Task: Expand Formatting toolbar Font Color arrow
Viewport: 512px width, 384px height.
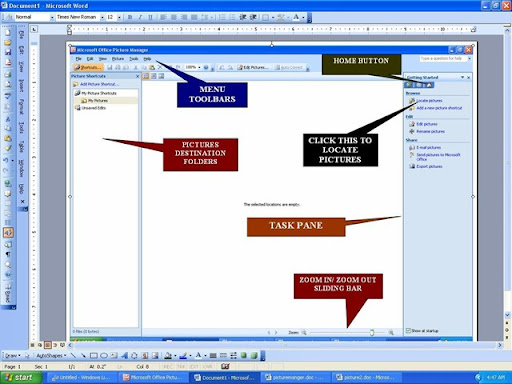Action: (303, 17)
